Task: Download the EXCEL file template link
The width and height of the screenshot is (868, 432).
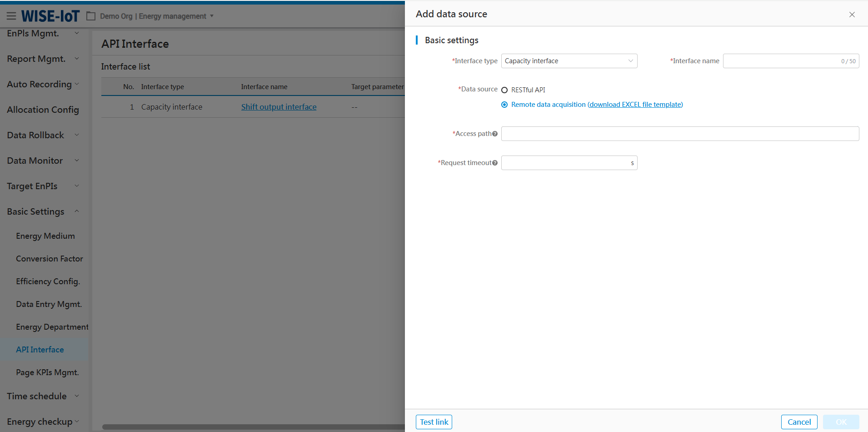Action: click(x=635, y=105)
